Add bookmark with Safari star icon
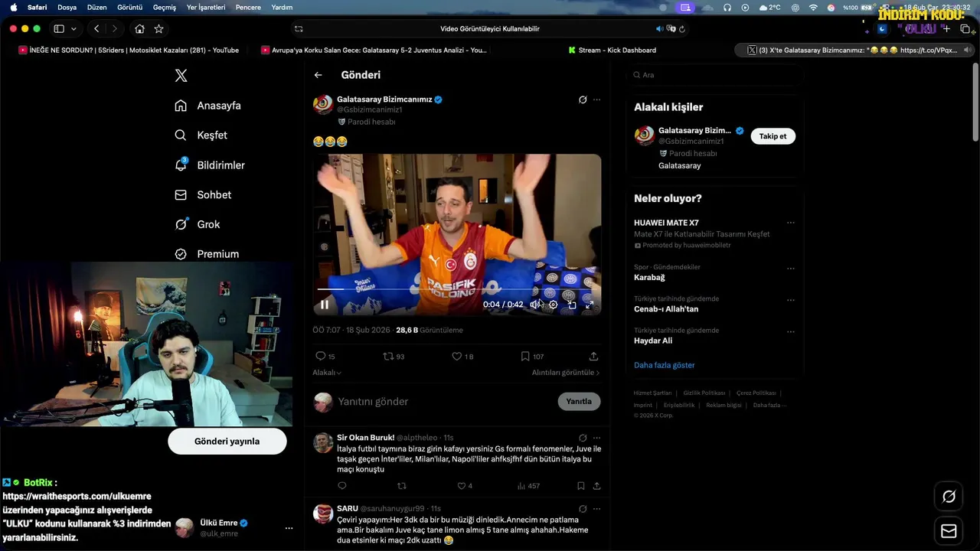This screenshot has height=551, width=980. [158, 28]
